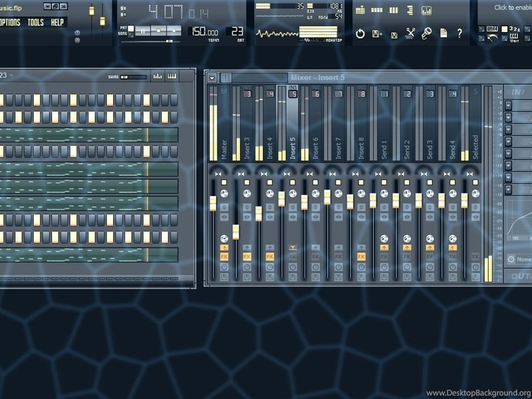Image resolution: width=532 pixels, height=399 pixels.
Task: Click the Insert 3 volume fader handle
Action: pyautogui.click(x=236, y=232)
